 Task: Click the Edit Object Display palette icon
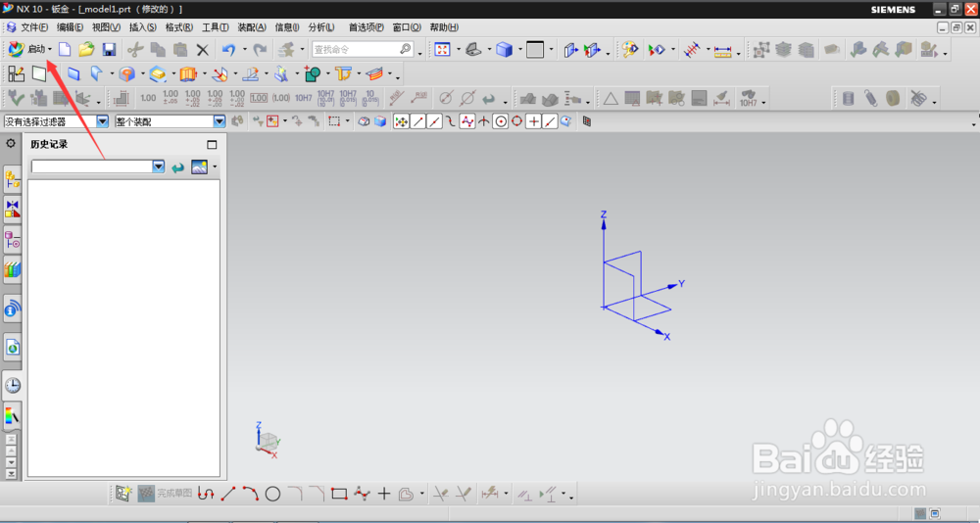click(x=630, y=49)
